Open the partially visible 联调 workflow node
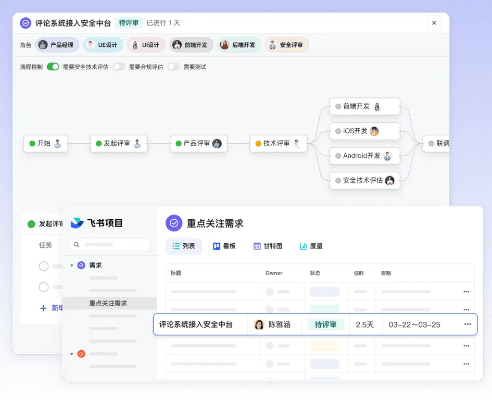This screenshot has width=492, height=400. (436, 143)
